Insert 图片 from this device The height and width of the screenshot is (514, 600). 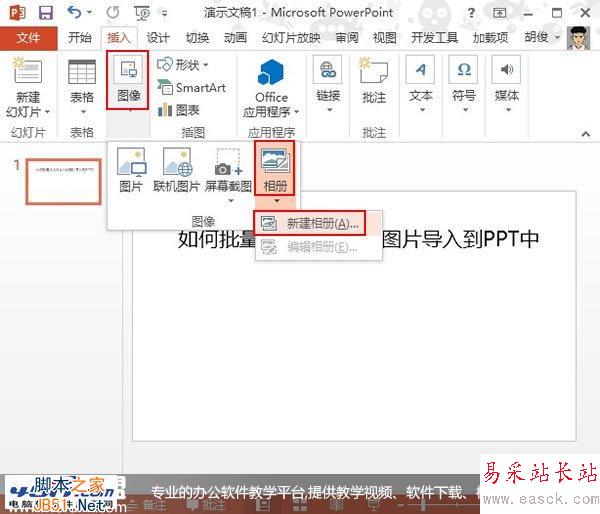[131, 170]
